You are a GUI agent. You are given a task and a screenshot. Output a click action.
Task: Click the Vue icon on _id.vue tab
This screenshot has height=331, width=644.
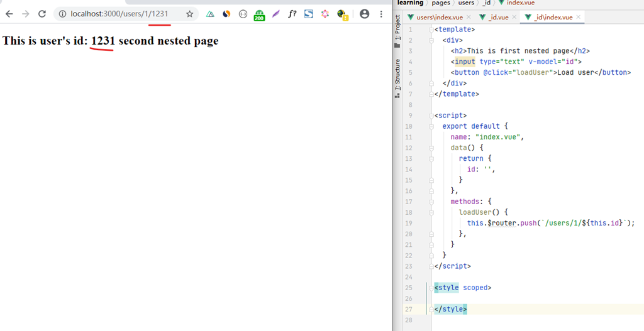click(482, 17)
